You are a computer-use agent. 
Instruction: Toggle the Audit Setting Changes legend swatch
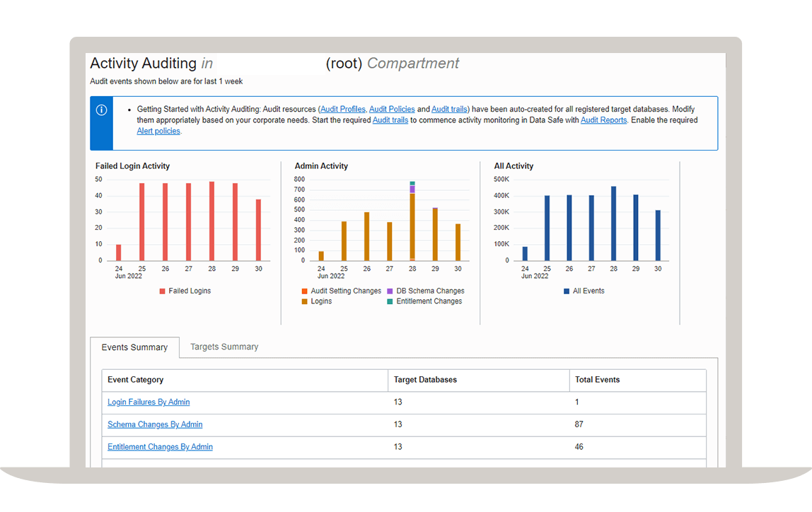point(305,291)
